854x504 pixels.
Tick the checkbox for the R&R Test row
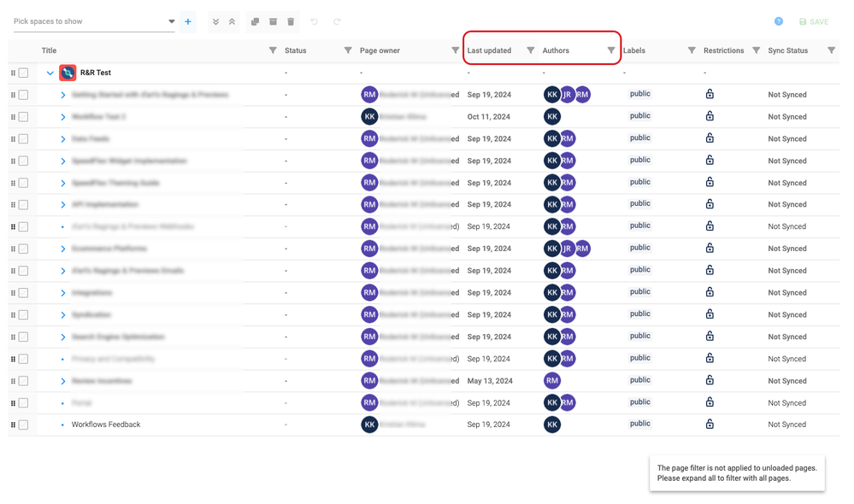[x=23, y=73]
